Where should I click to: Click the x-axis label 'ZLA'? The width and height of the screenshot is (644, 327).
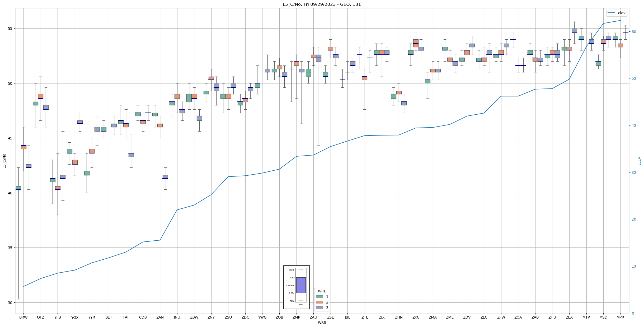(569, 317)
